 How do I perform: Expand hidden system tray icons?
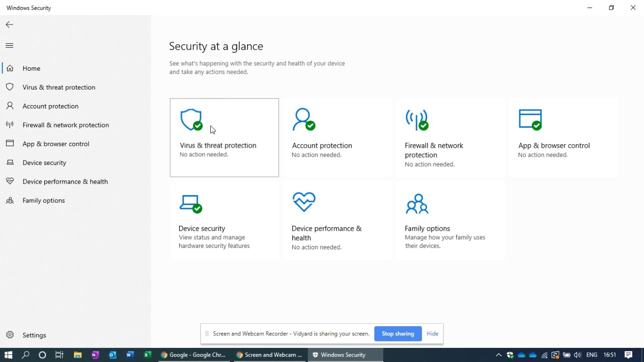[499, 355]
